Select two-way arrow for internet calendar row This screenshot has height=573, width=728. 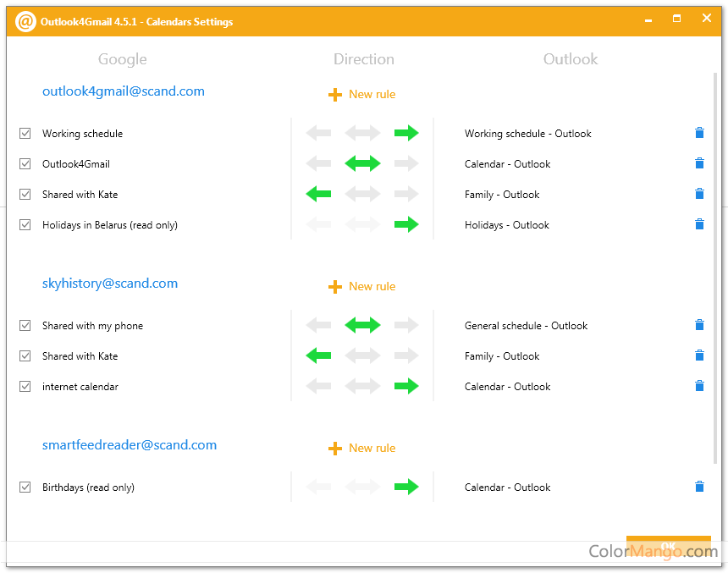coord(362,386)
